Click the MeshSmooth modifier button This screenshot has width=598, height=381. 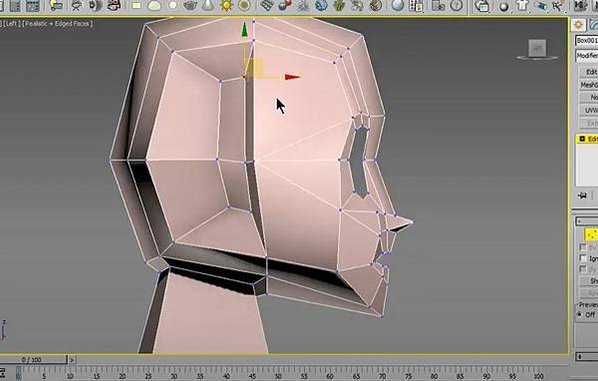coord(588,85)
